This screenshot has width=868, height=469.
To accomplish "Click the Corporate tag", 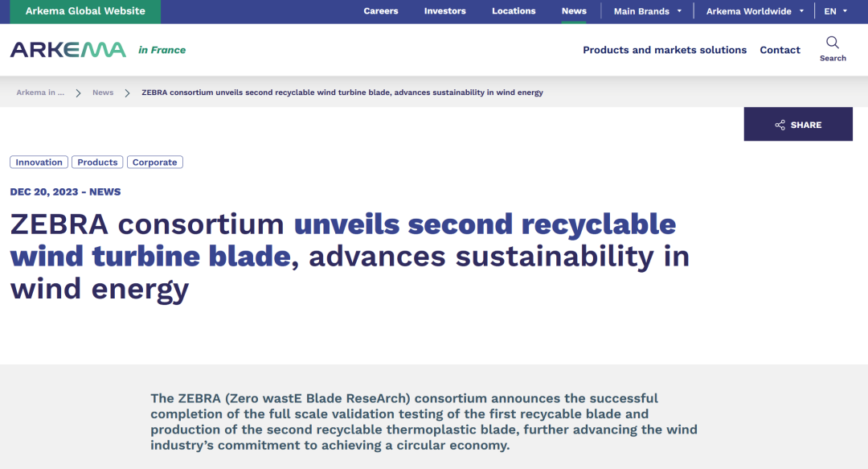I will click(154, 162).
